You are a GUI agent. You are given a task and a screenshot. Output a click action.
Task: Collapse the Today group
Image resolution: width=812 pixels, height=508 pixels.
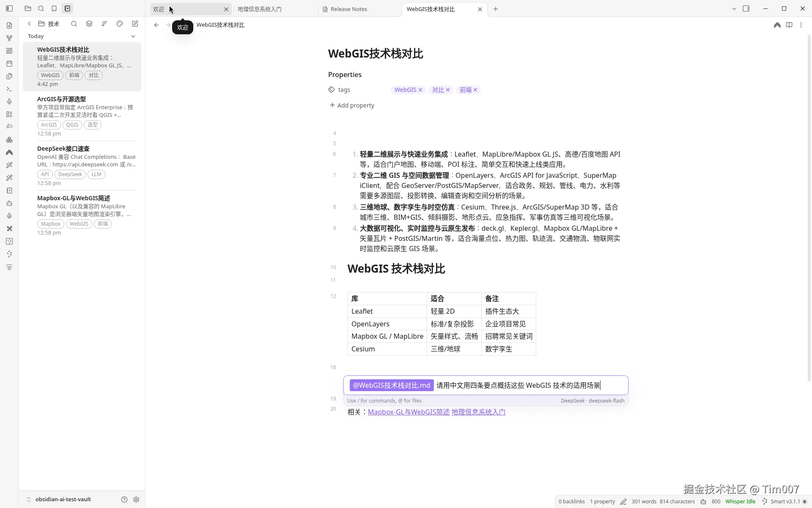pos(133,36)
